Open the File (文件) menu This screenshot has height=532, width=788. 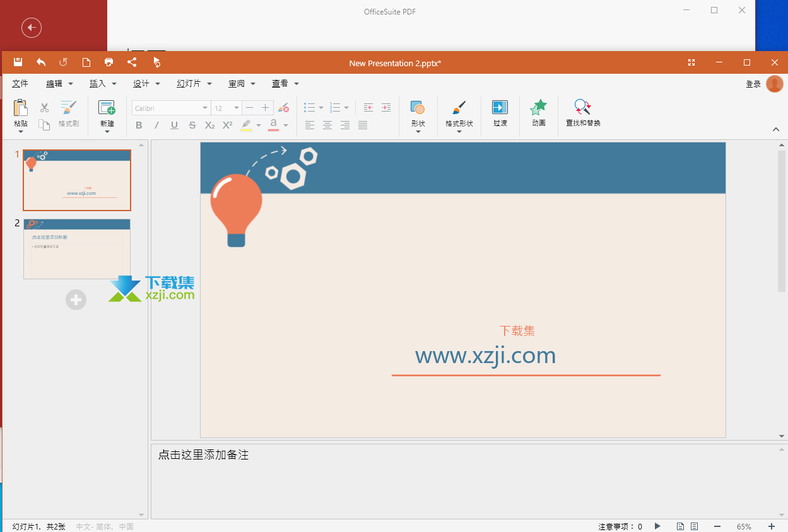(20, 84)
